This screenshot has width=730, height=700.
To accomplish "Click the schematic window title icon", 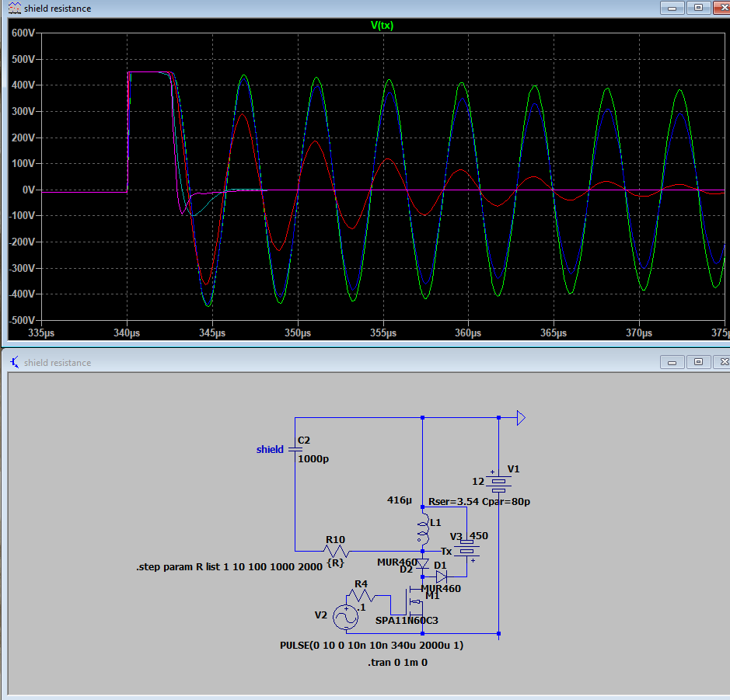I will pyautogui.click(x=14, y=362).
